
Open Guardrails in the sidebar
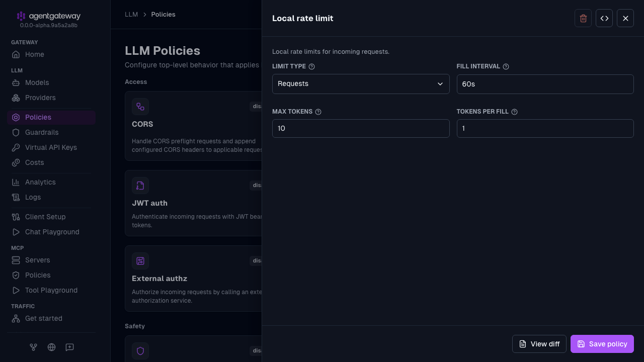[x=51, y=132]
